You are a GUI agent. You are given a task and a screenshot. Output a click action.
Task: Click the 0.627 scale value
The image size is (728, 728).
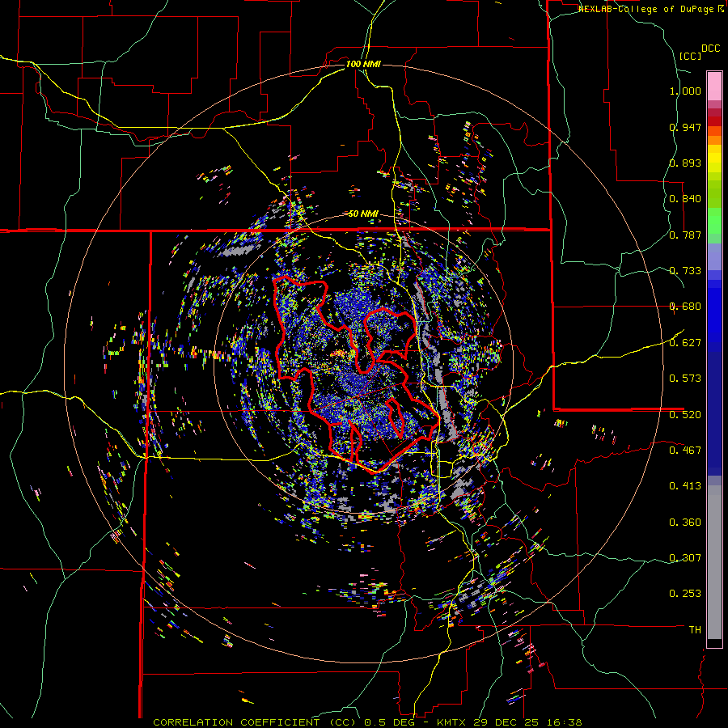coord(685,343)
